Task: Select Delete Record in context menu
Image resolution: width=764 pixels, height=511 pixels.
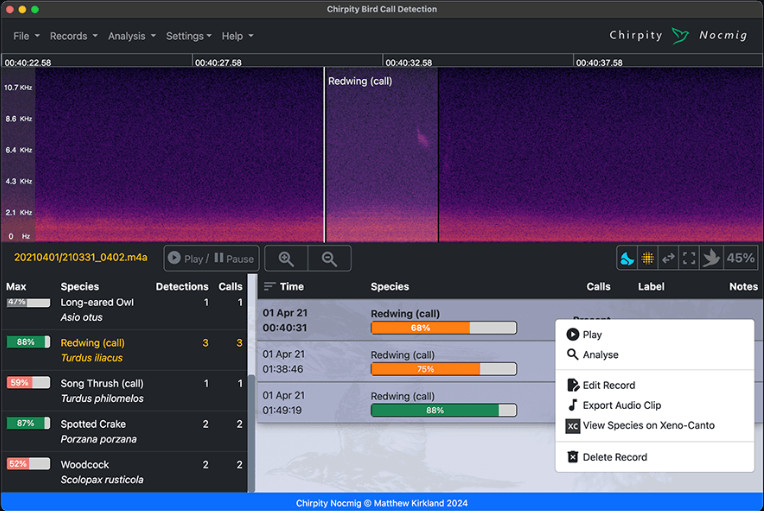Action: (654, 457)
